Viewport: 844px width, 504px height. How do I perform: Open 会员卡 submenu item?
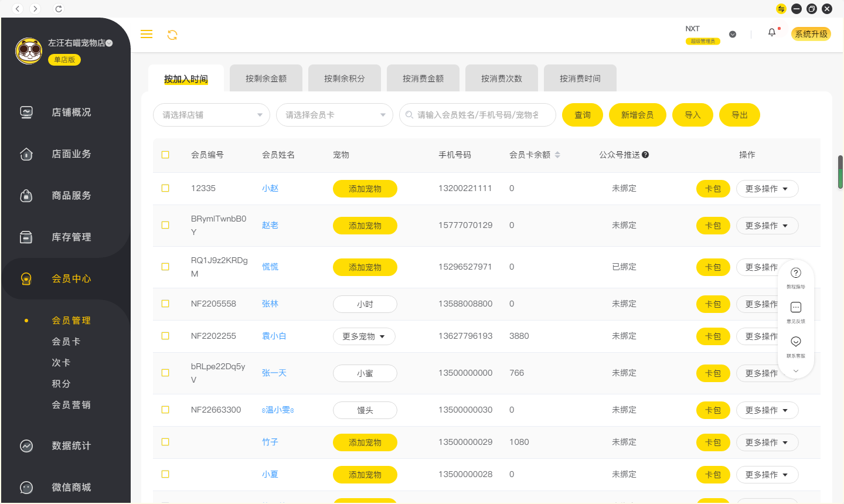point(66,342)
